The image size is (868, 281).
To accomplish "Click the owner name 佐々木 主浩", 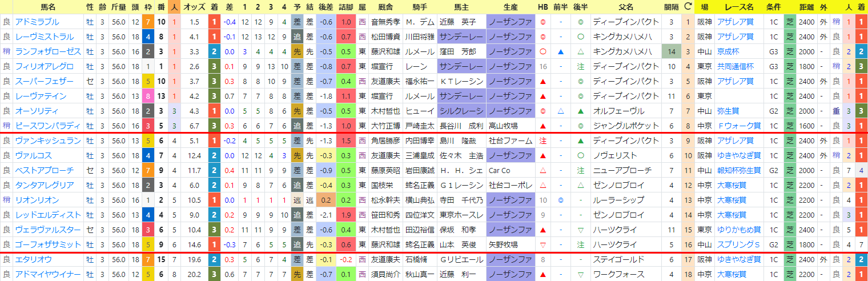I will tap(461, 156).
